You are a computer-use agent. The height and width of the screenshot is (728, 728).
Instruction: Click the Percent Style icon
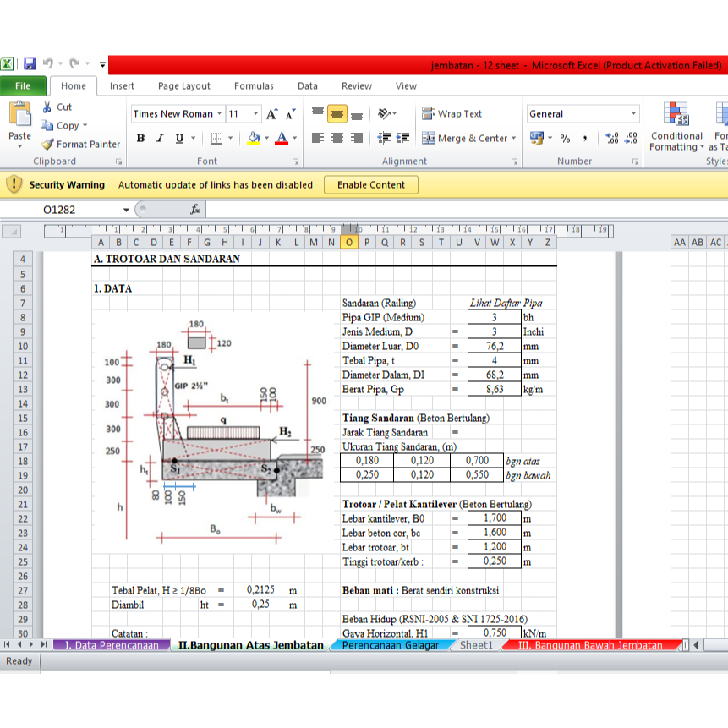tap(565, 139)
